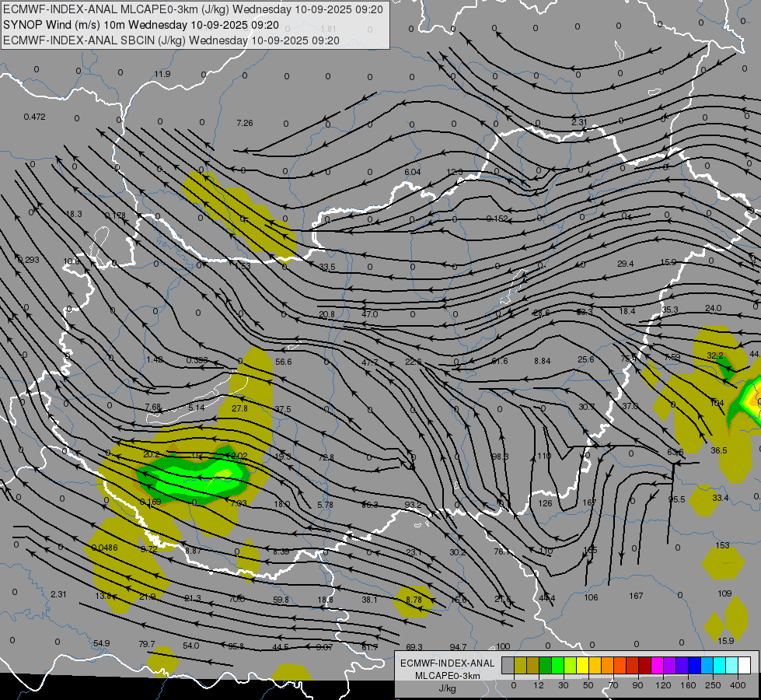The image size is (761, 700).
Task: Click the legend tick label 250
Action: coord(713,685)
